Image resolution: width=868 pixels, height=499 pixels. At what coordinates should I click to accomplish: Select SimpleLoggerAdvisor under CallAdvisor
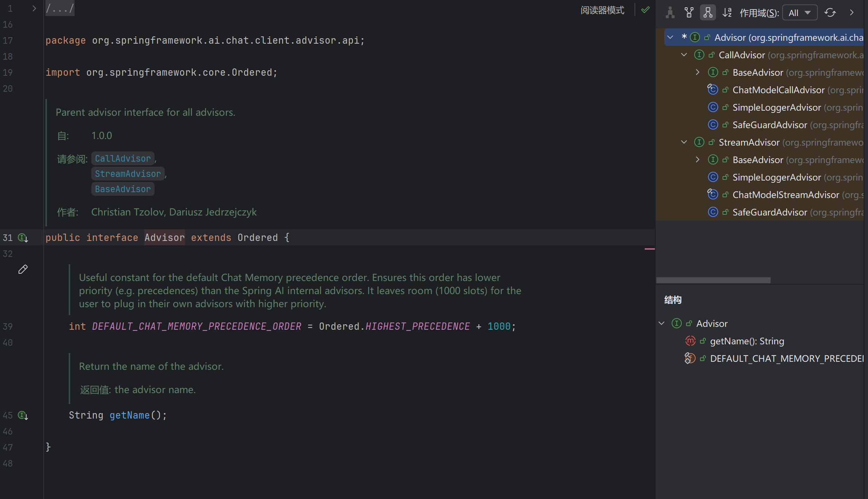click(x=777, y=107)
